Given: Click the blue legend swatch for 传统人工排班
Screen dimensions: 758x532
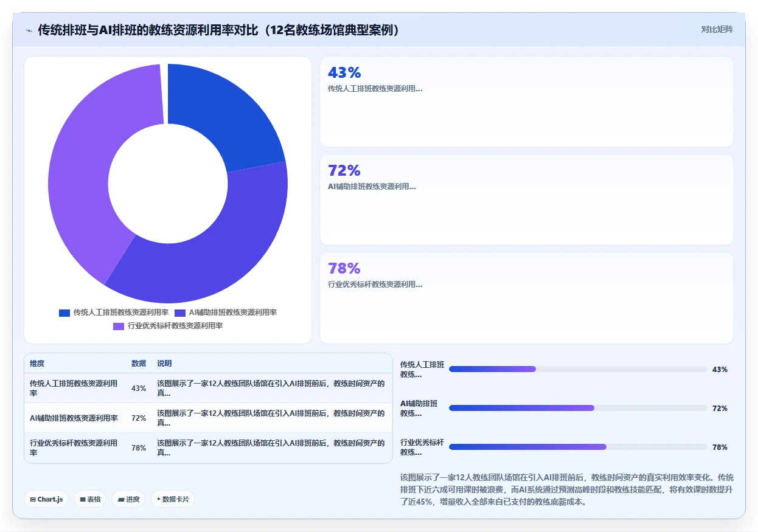Looking at the screenshot, I should coord(64,313).
